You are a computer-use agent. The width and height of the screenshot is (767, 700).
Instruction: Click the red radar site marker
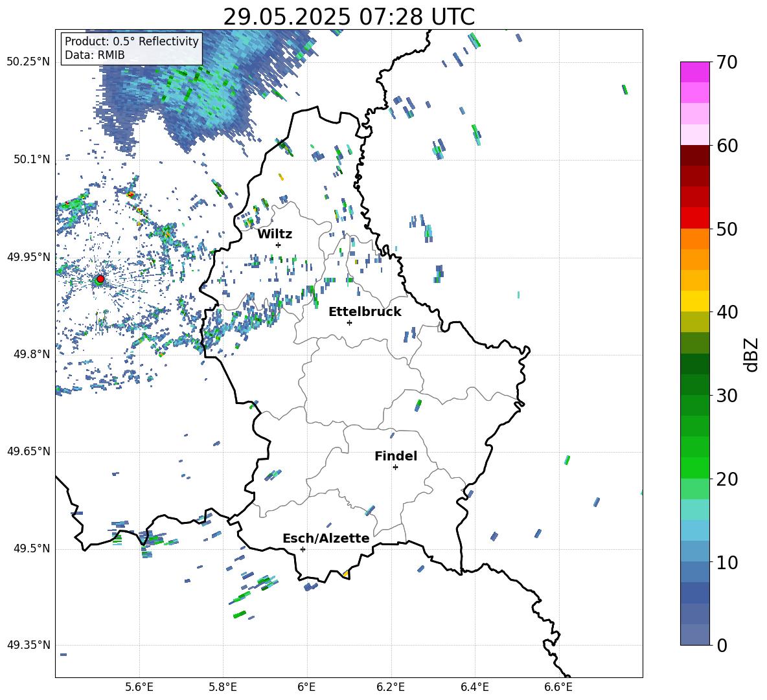click(x=100, y=279)
